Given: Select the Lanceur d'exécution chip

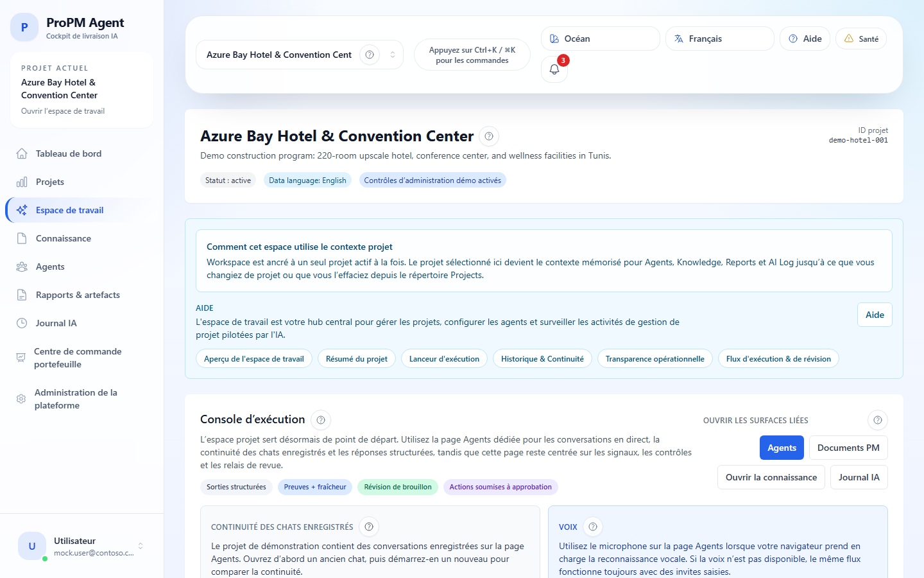Looking at the screenshot, I should (444, 359).
